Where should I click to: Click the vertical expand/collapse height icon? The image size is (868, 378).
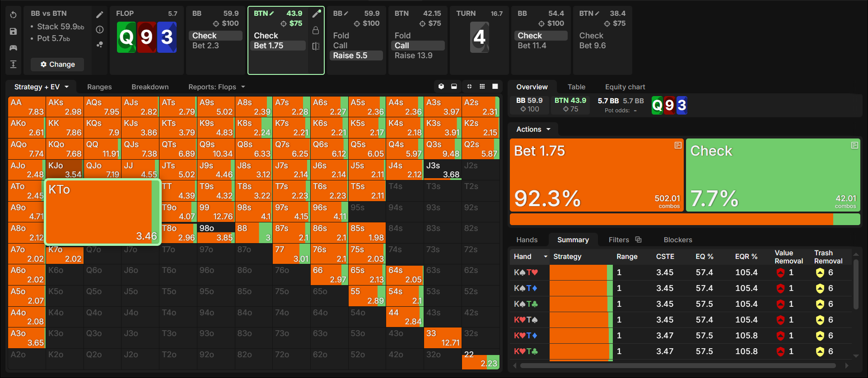[14, 64]
